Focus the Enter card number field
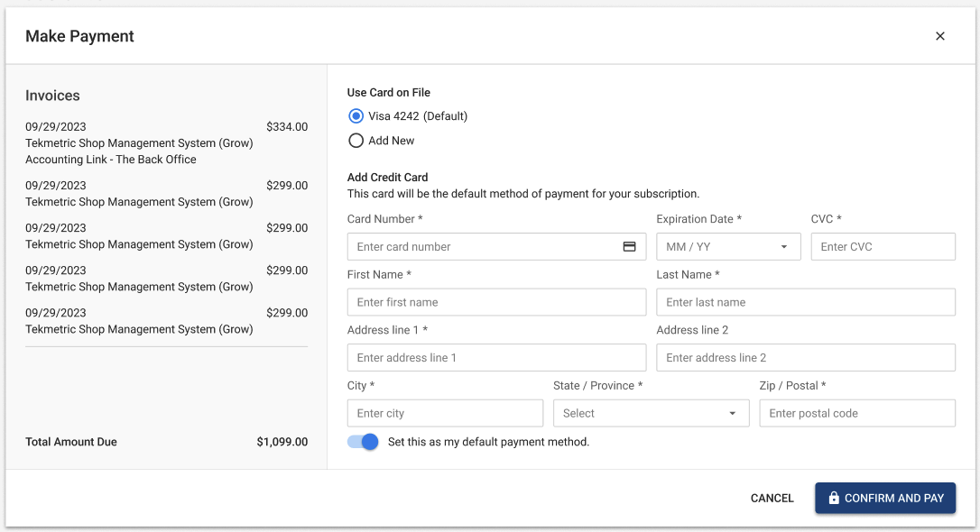Image resolution: width=980 pixels, height=532 pixels. [496, 247]
